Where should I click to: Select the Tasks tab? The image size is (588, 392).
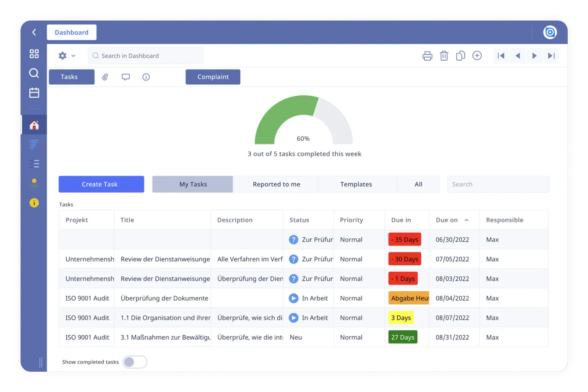[x=72, y=77]
